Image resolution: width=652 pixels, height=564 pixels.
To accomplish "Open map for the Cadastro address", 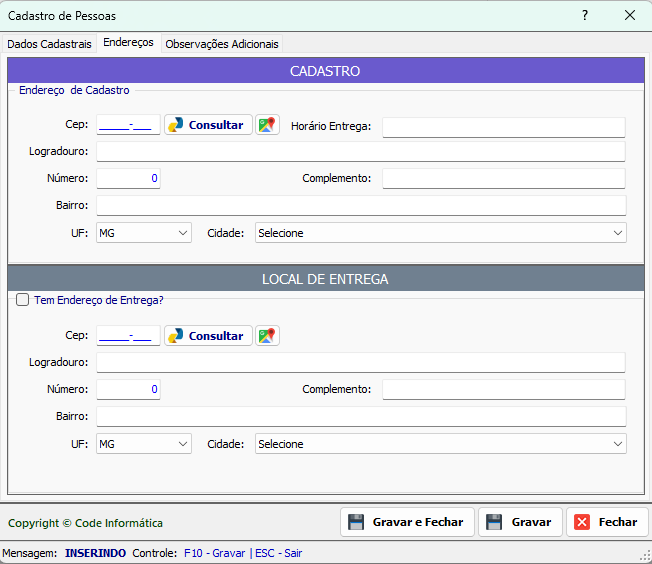I will click(x=267, y=125).
